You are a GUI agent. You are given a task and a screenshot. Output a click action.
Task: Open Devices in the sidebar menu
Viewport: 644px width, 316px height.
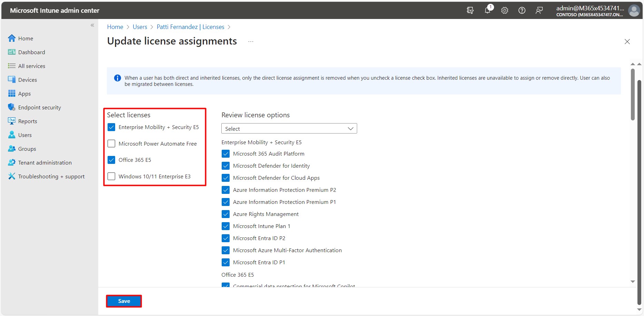click(28, 80)
